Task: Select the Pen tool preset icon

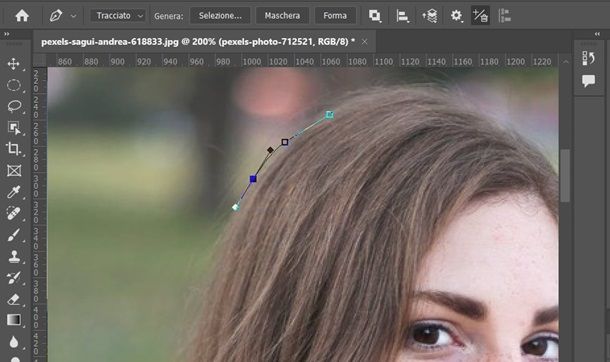Action: [x=56, y=16]
